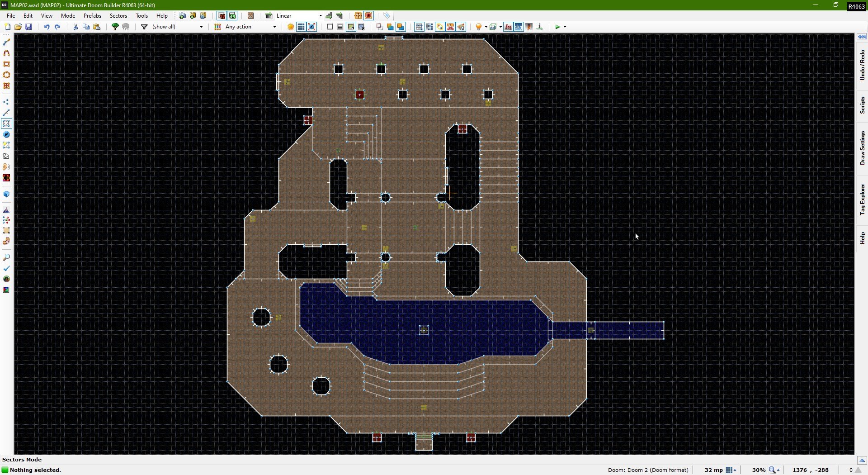868x475 pixels.
Task: Expand the test map dropdown arrow
Action: click(x=565, y=27)
